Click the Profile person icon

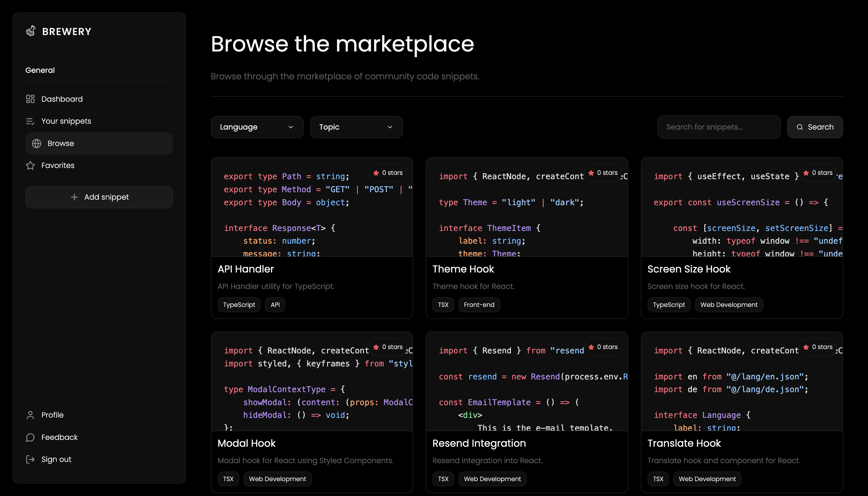(x=30, y=415)
